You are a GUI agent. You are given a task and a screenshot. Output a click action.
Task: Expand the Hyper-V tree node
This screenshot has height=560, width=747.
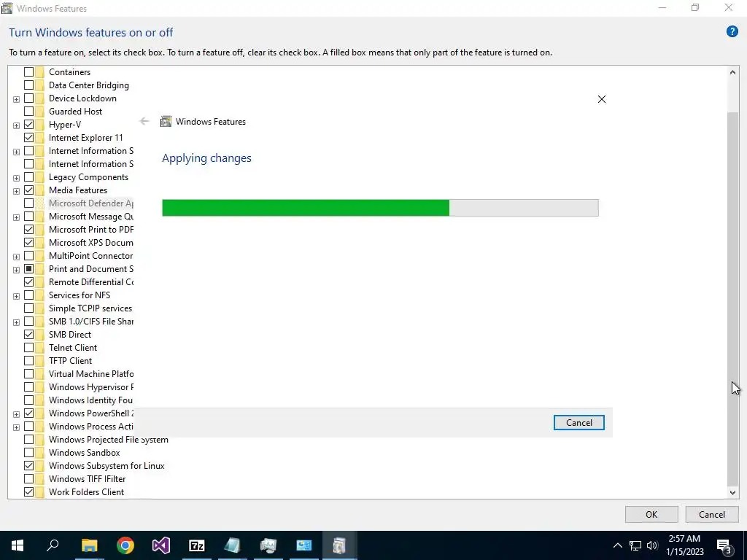pos(16,125)
